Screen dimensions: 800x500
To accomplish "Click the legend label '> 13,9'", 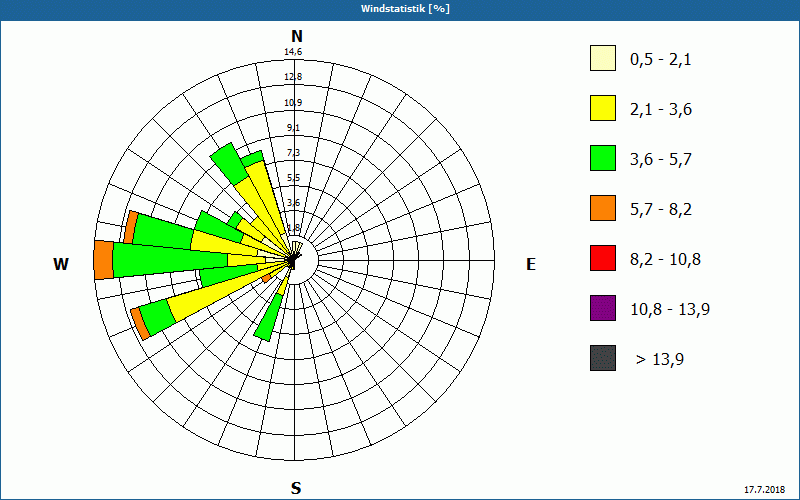I will (660, 360).
